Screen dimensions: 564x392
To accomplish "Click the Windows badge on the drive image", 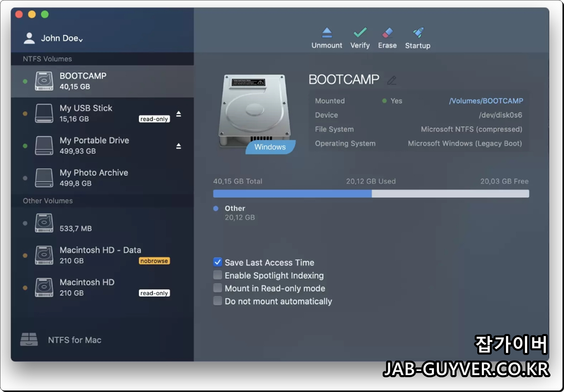I will [270, 147].
